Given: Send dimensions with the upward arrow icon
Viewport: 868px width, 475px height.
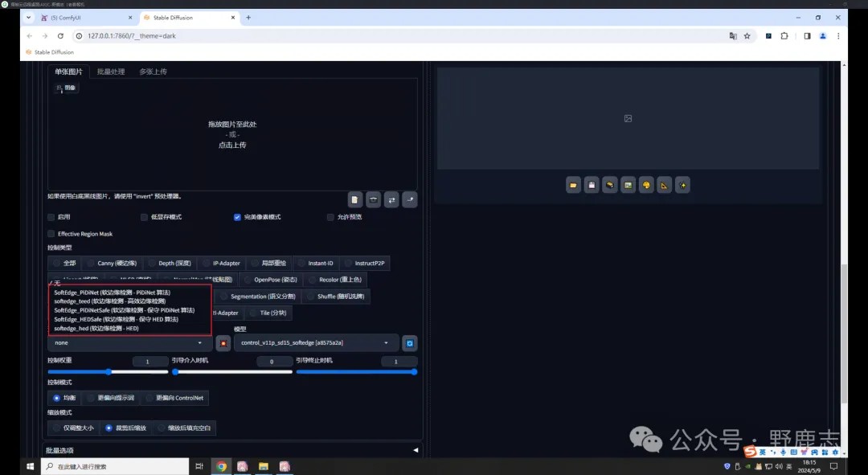Looking at the screenshot, I should pos(410,200).
